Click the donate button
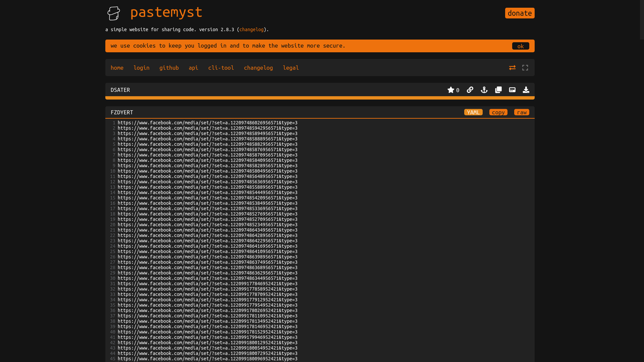Screen dimensions: 644x362 [520, 13]
